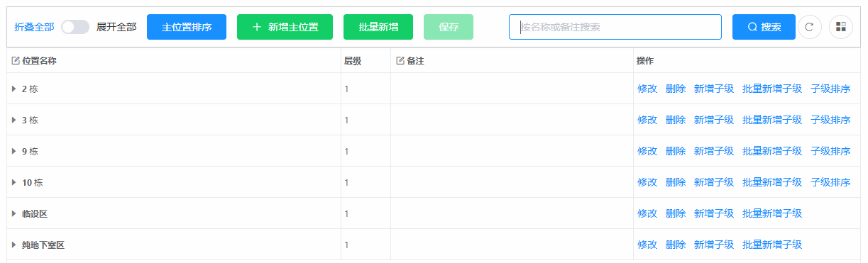This screenshot has width=868, height=263.
Task: Click the 展开全部 label text
Action: pyautogui.click(x=116, y=27)
